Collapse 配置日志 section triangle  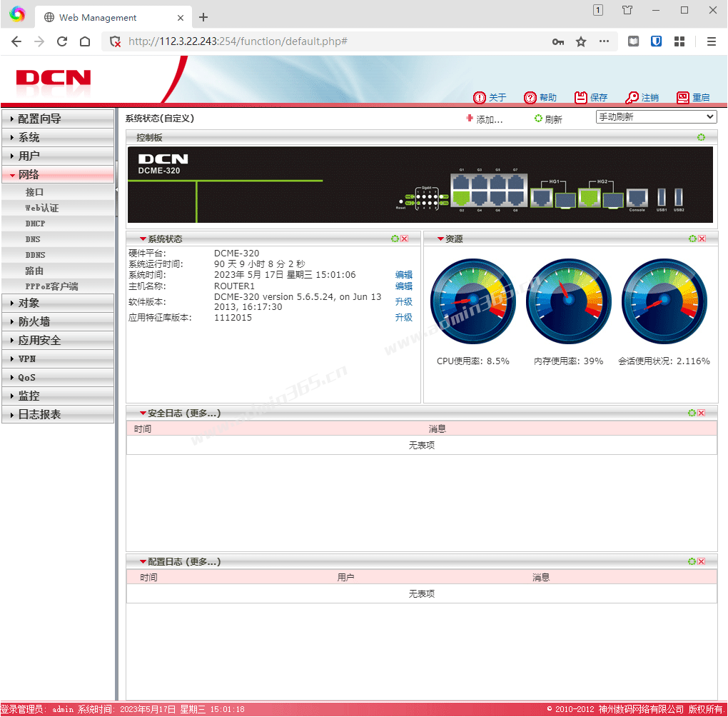pyautogui.click(x=143, y=562)
